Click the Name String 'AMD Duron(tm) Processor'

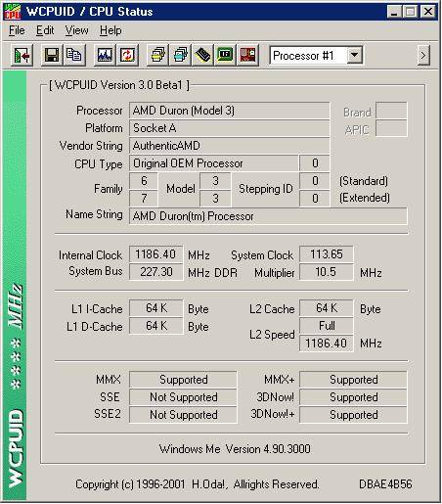pos(268,216)
